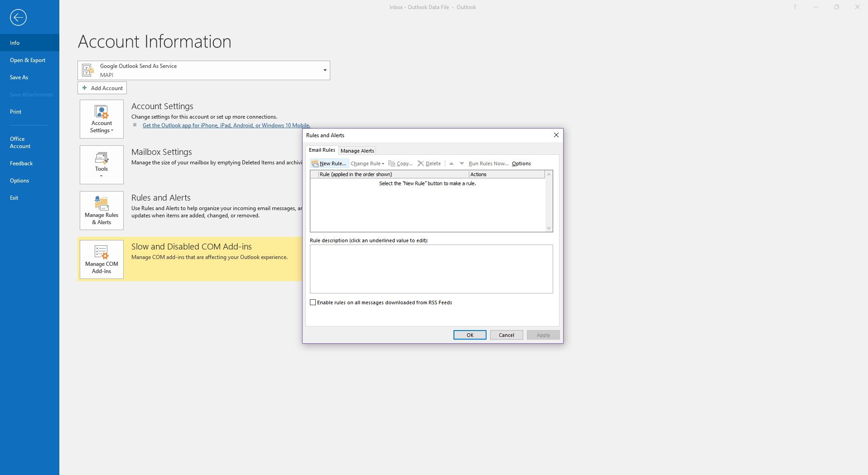
Task: Close the Rules and Alerts dialog
Action: click(556, 135)
